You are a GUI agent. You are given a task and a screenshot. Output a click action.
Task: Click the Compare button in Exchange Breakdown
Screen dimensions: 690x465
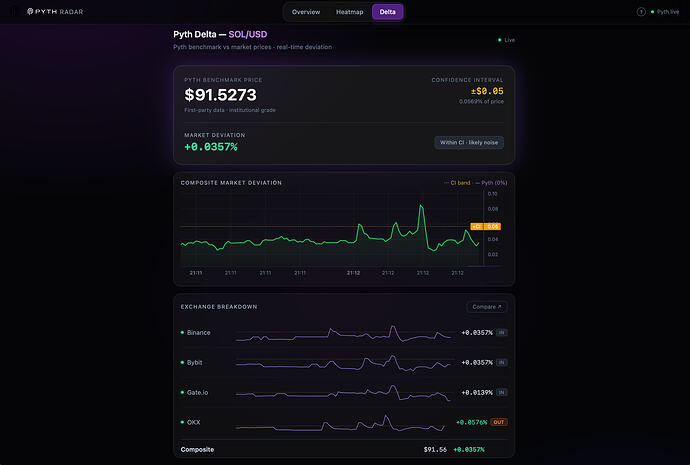click(x=486, y=307)
